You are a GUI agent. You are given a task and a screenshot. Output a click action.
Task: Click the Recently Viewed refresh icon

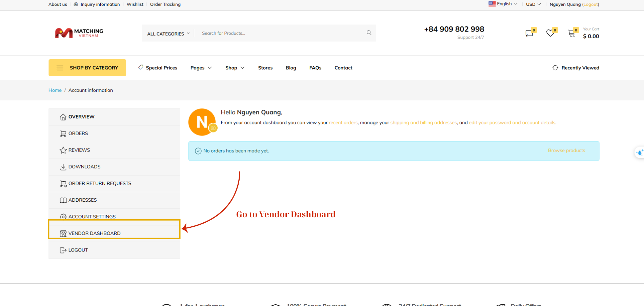click(555, 68)
